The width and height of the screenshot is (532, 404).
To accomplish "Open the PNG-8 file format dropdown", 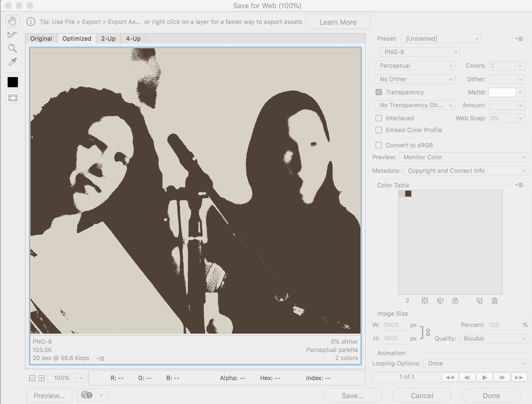I will 419,52.
